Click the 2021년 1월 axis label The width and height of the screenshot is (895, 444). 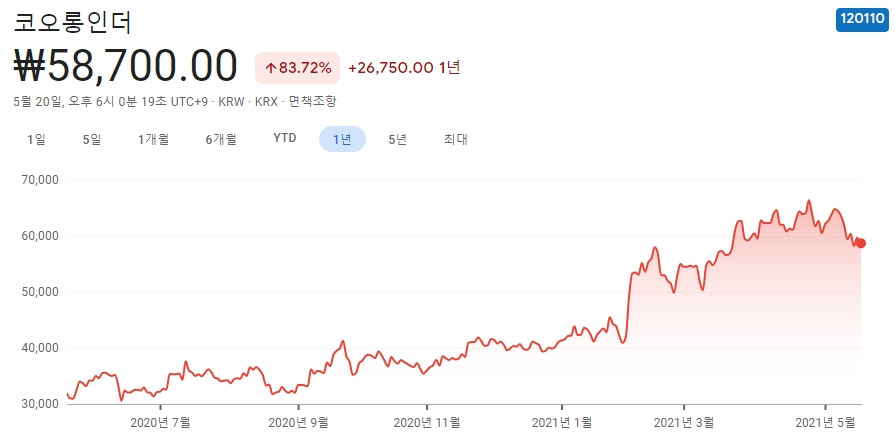562,423
